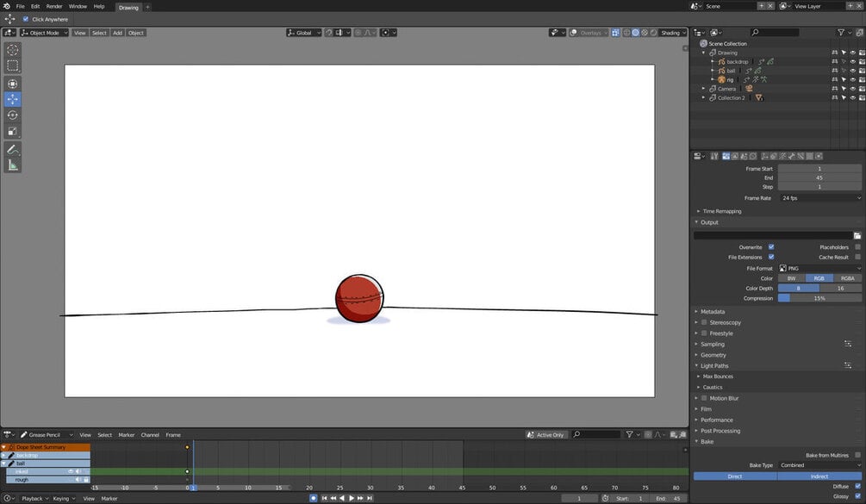
Task: Select the Cursor tool in viewport toolbar
Action: coord(12,50)
